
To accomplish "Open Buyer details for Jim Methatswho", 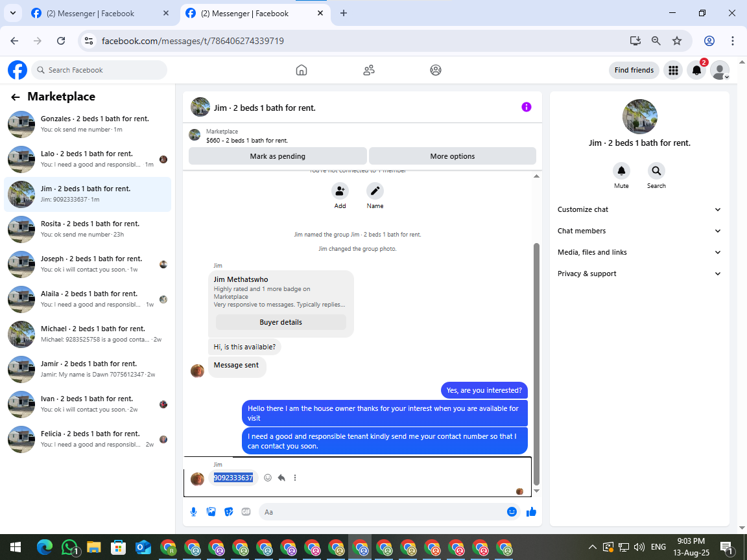I will click(x=281, y=322).
